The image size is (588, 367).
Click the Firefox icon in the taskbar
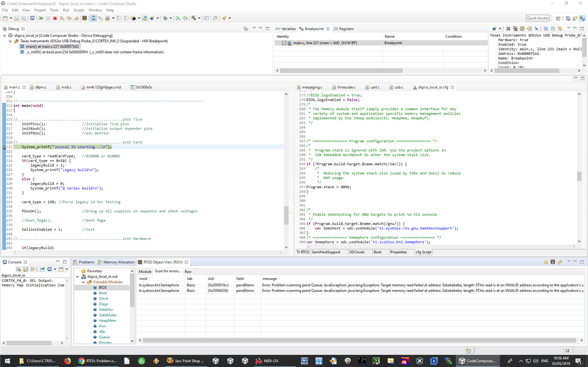pos(67,361)
